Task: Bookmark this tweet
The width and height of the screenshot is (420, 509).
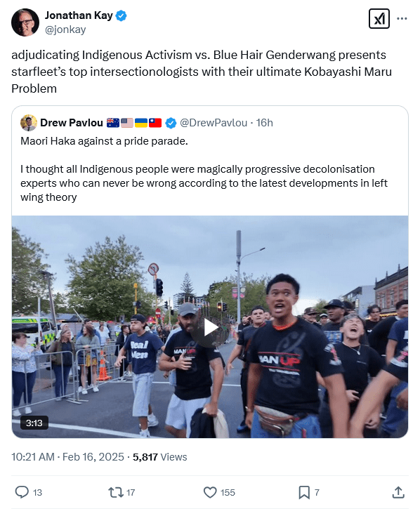Action: [304, 492]
